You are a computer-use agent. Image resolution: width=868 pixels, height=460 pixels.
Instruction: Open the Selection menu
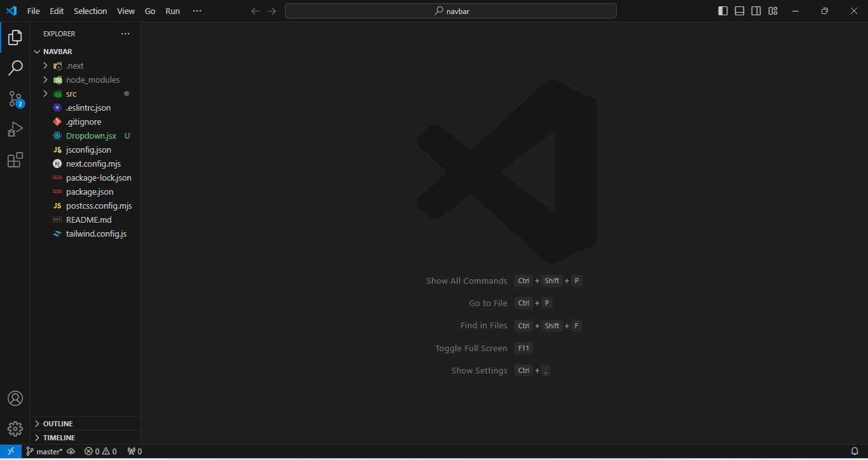point(90,11)
